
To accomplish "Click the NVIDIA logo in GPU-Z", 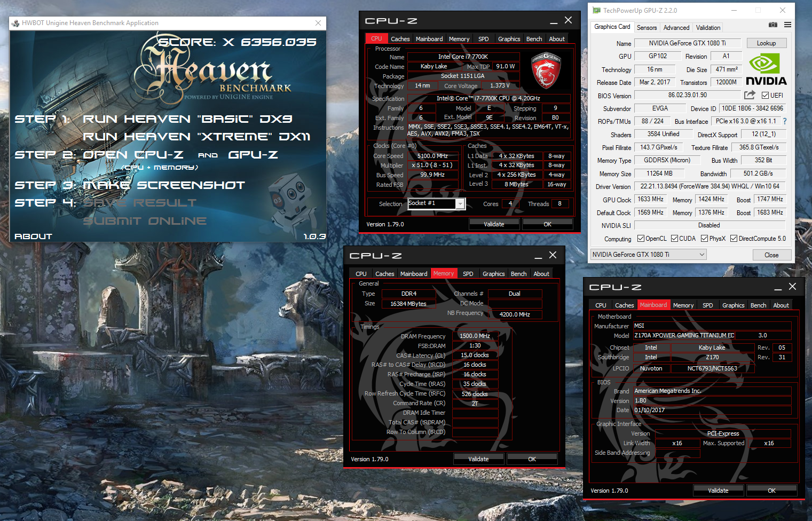I will pyautogui.click(x=766, y=69).
